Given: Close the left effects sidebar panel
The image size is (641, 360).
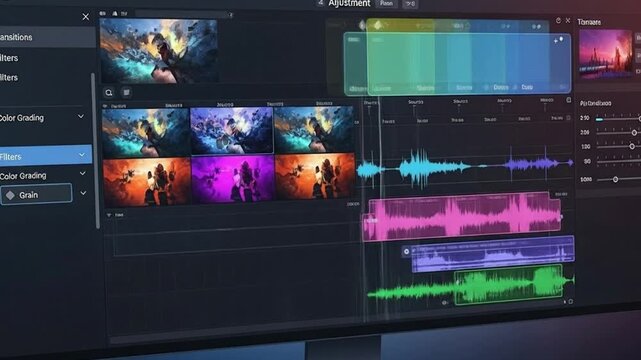Looking at the screenshot, I should 85,17.
